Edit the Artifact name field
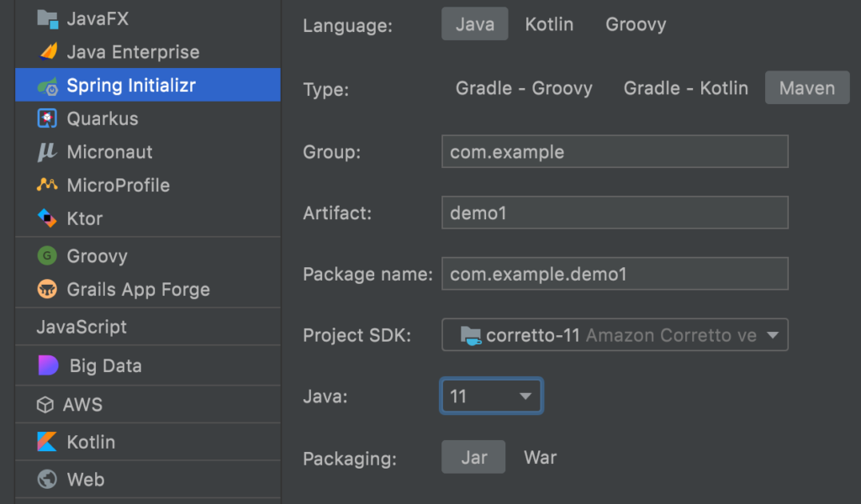Image resolution: width=861 pixels, height=504 pixels. tap(615, 213)
